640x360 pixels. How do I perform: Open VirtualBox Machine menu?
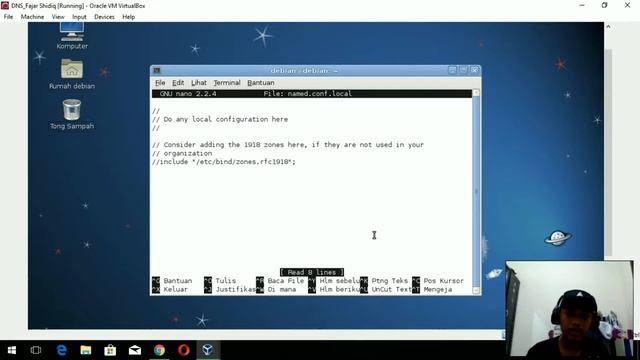click(x=32, y=17)
